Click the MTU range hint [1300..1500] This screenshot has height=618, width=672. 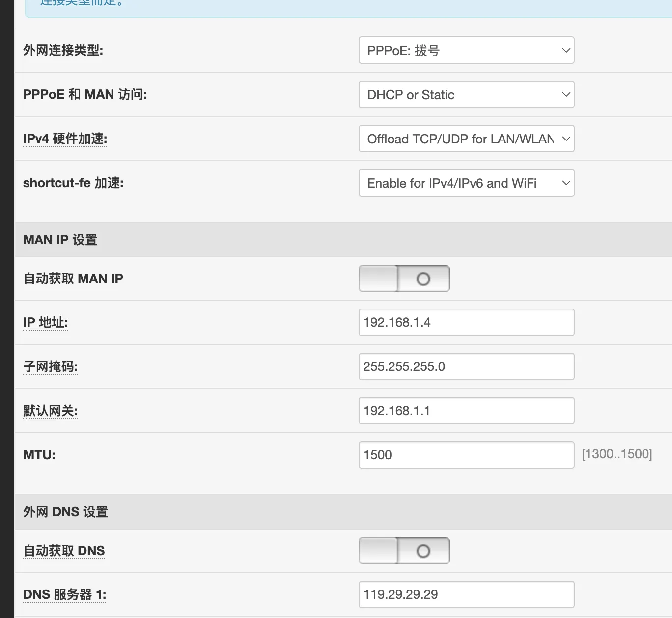point(616,454)
